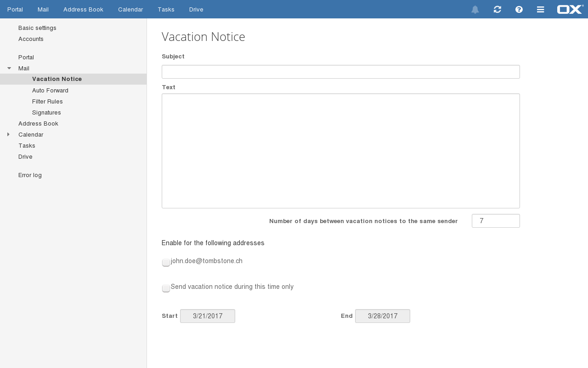This screenshot has width=588, height=368.
Task: Open the Address Book in top navigation
Action: pyautogui.click(x=83, y=9)
